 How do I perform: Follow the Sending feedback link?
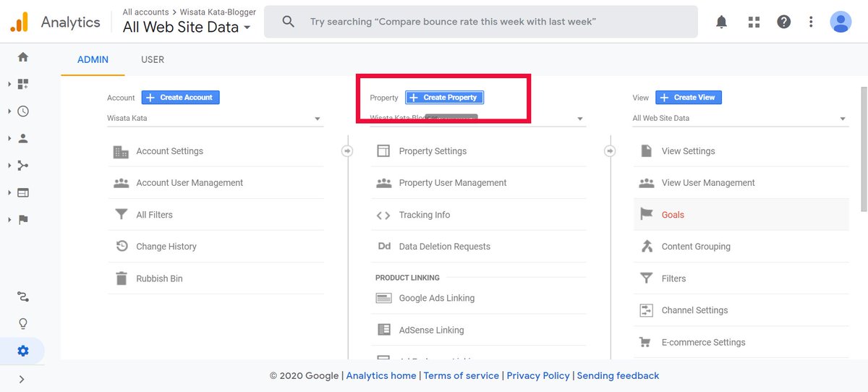point(618,375)
